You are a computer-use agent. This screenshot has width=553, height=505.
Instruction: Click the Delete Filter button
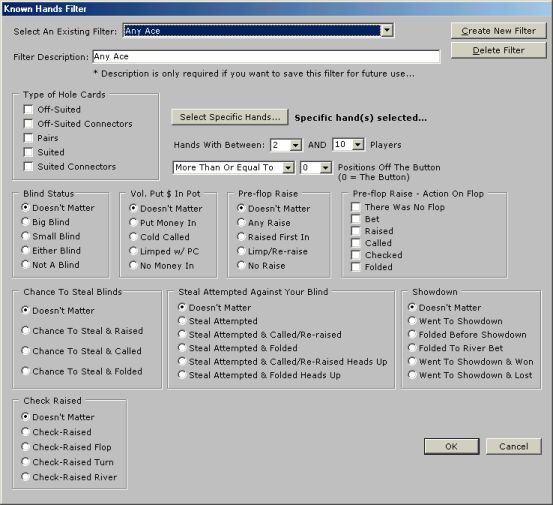click(x=498, y=50)
